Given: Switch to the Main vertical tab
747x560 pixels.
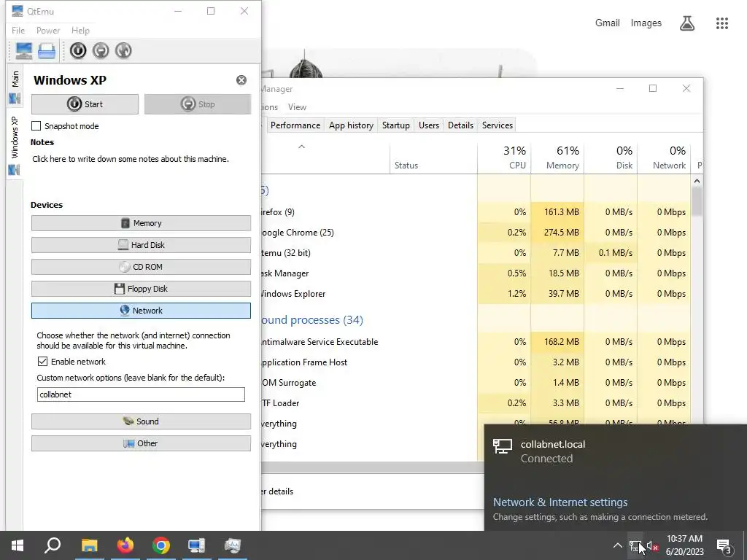Looking at the screenshot, I should [x=15, y=87].
